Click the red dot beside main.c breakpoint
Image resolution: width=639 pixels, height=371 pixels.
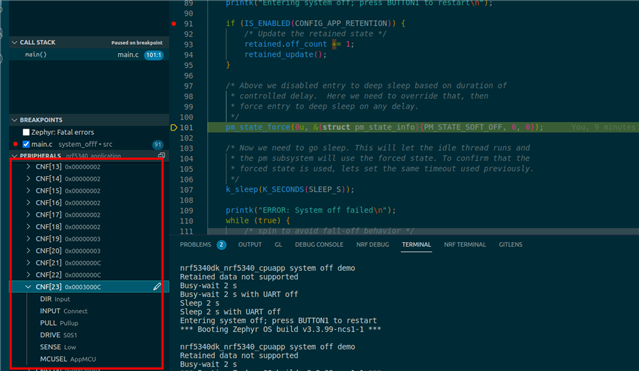15,144
